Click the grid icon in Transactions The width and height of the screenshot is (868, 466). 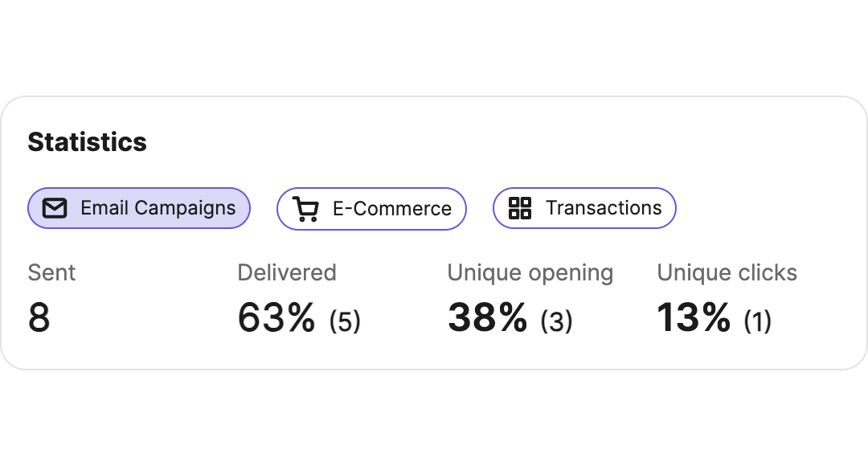click(x=520, y=208)
